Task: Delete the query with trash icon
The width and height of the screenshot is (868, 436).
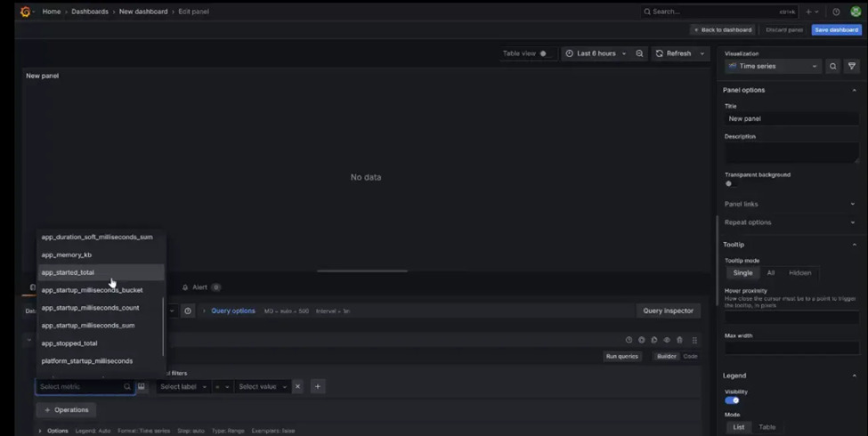Action: click(x=680, y=340)
